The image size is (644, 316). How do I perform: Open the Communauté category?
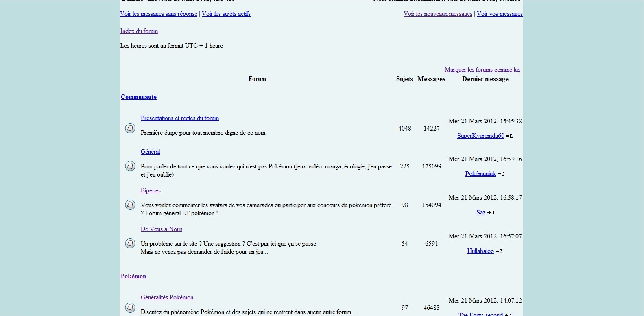point(139,97)
